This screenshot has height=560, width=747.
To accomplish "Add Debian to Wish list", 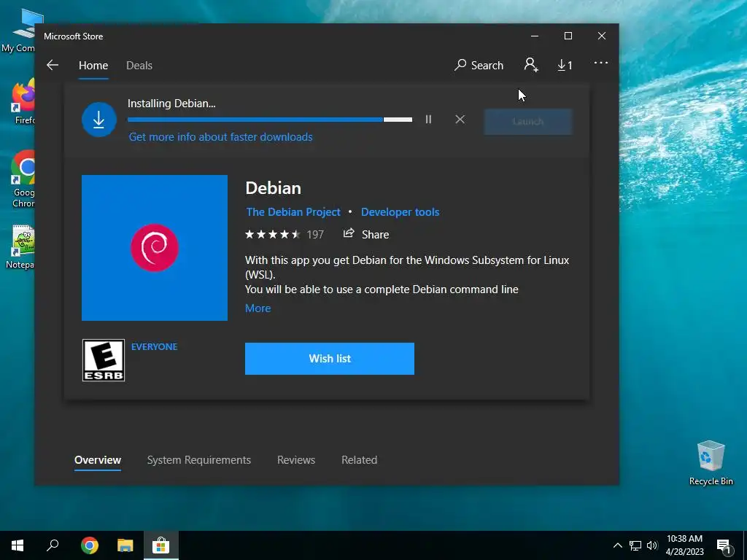I will (x=330, y=359).
